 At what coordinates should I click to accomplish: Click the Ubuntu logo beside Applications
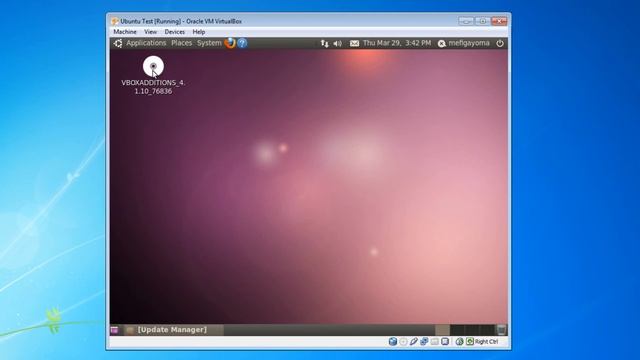[x=118, y=43]
